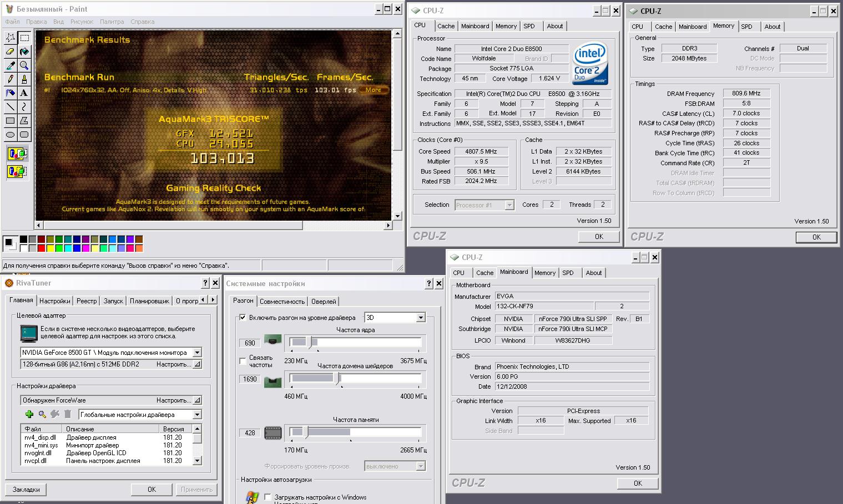Screen dimensions: 843x504
Task: Pick the Eraser tool in Paint
Action: coord(11,52)
